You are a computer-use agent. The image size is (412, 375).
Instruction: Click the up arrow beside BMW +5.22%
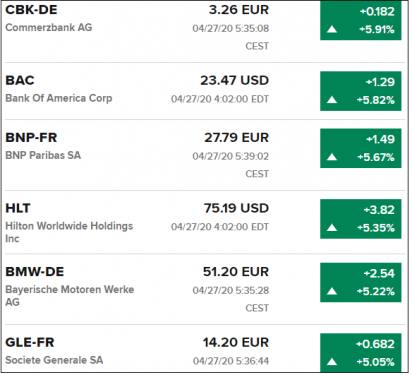point(332,291)
